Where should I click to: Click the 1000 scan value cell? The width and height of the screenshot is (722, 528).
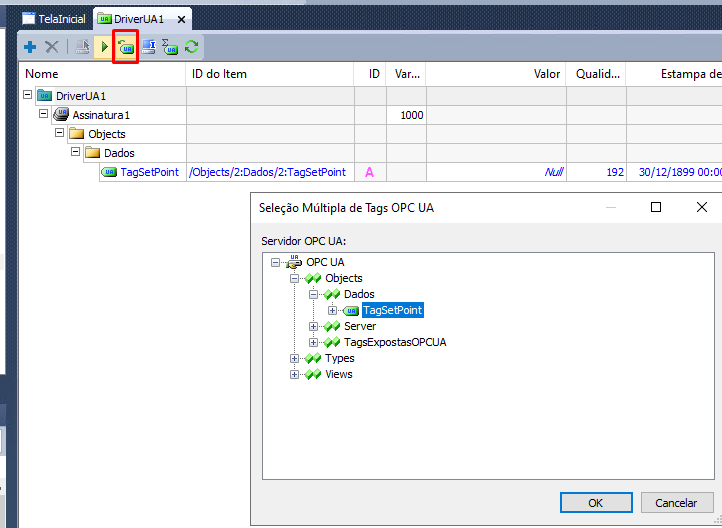406,115
